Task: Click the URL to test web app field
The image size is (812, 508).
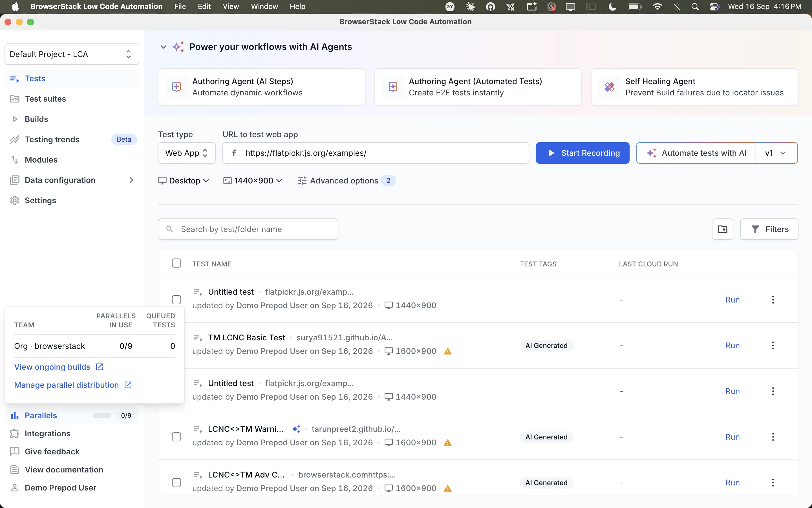Action: coord(376,153)
